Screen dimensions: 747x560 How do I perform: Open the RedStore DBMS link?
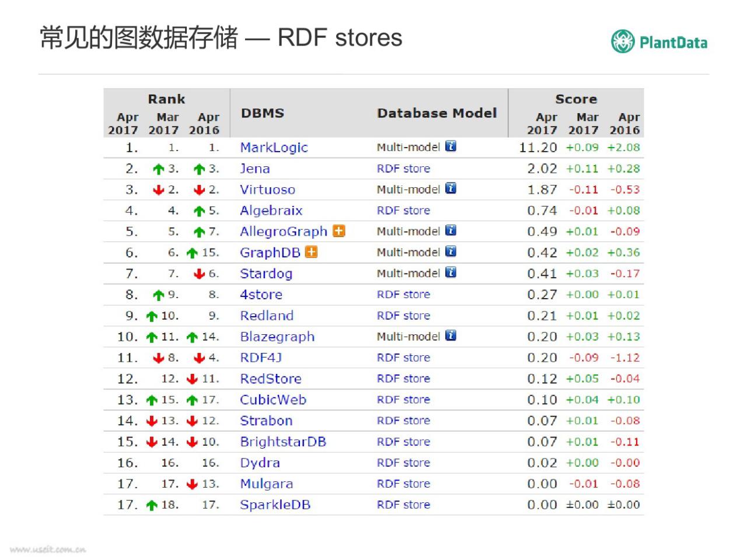pyautogui.click(x=271, y=379)
